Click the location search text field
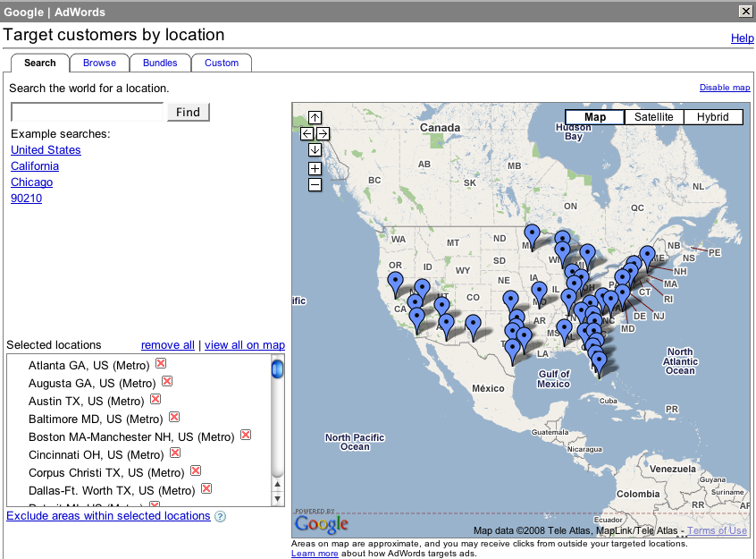This screenshot has width=756, height=559. [x=87, y=112]
